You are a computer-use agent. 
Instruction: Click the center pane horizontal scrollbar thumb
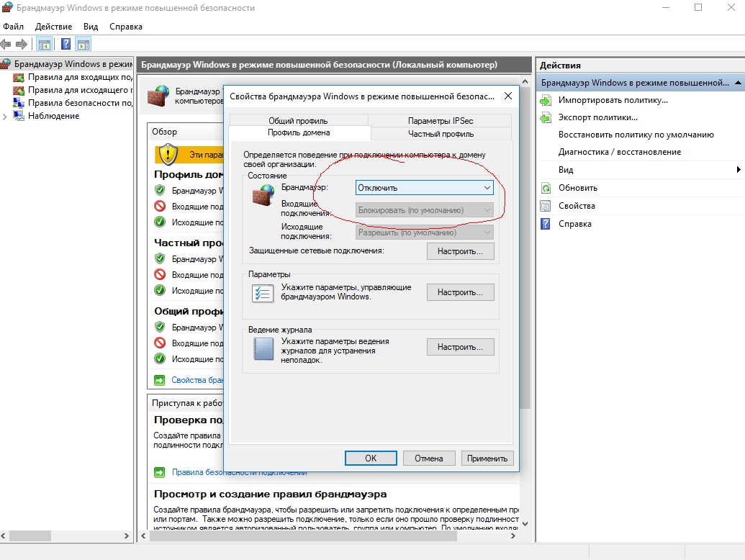[x=303, y=536]
